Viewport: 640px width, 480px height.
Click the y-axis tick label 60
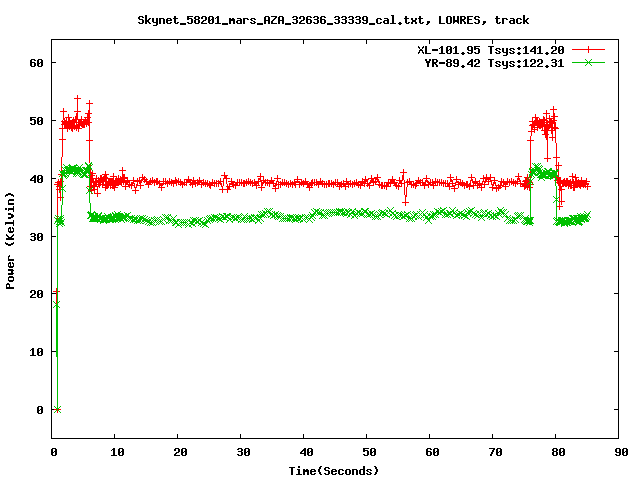point(36,63)
